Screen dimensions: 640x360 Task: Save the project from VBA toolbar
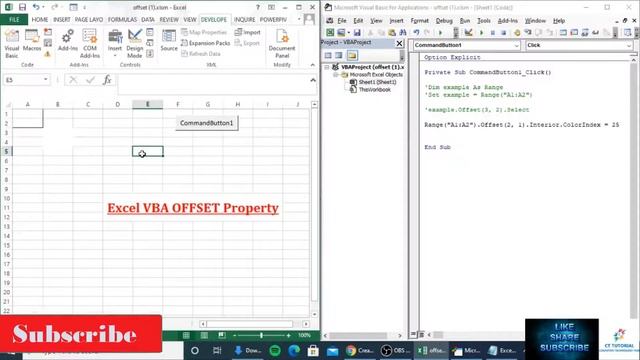[x=357, y=33]
